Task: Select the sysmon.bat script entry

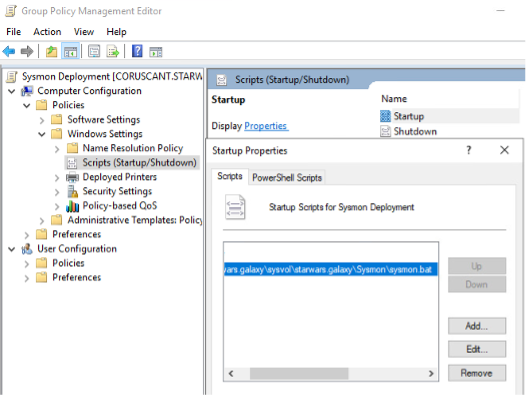Action: (331, 269)
